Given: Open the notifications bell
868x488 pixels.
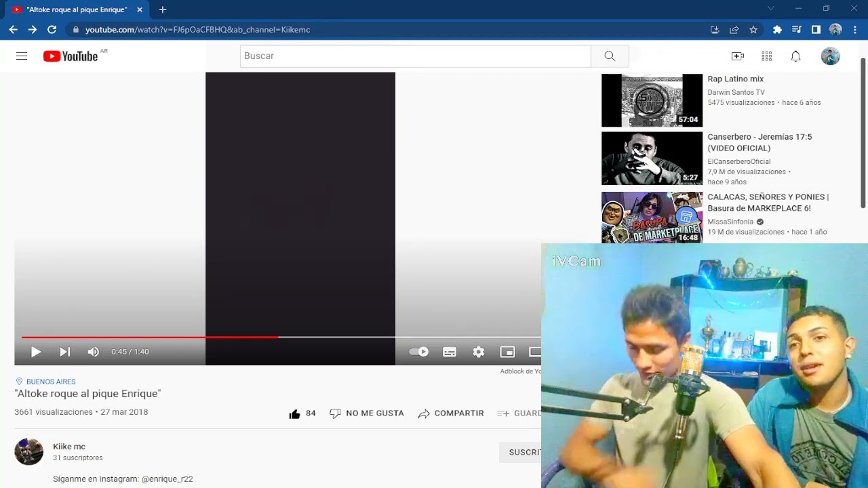Looking at the screenshot, I should point(795,56).
